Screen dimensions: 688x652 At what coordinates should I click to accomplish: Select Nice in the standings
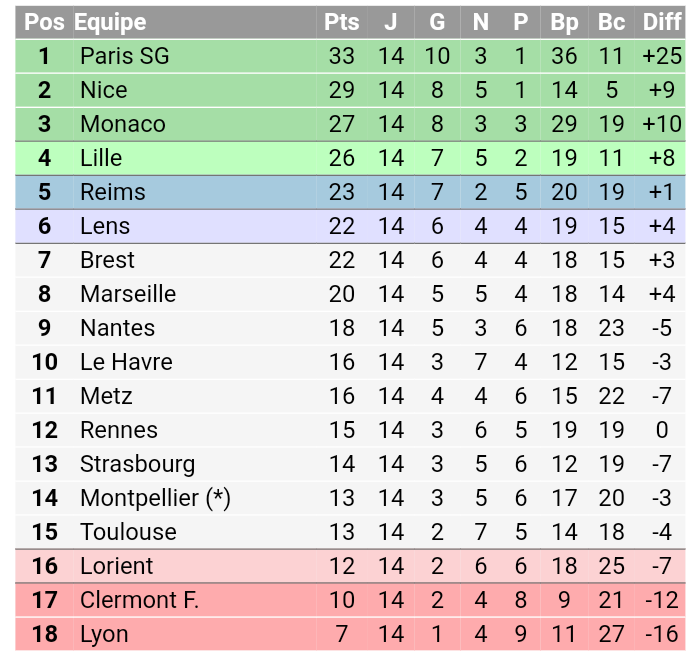point(104,90)
